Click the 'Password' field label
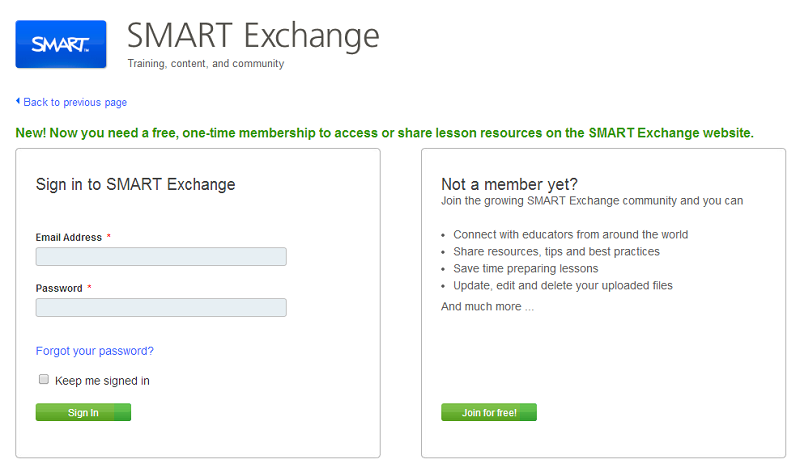This screenshot has width=800, height=472. 59,288
